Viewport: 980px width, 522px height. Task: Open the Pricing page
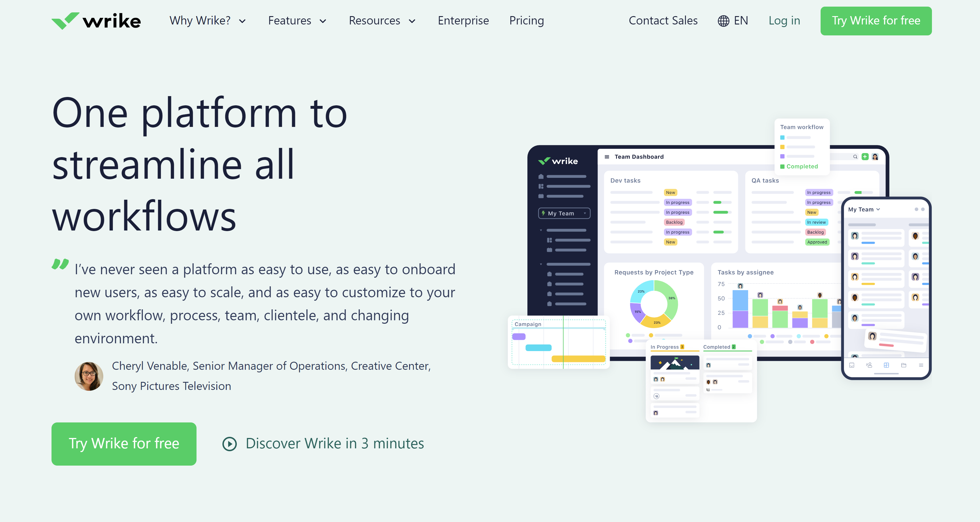[527, 20]
